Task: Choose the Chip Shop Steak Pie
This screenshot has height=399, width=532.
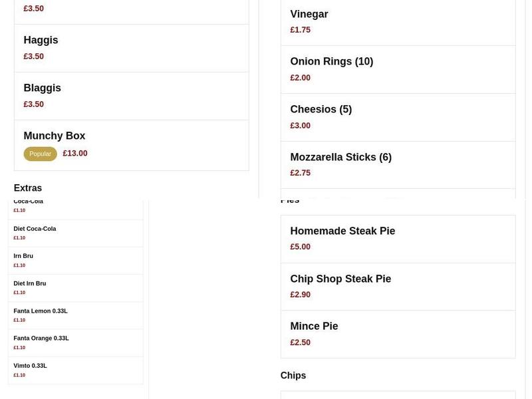Action: pyautogui.click(x=341, y=279)
